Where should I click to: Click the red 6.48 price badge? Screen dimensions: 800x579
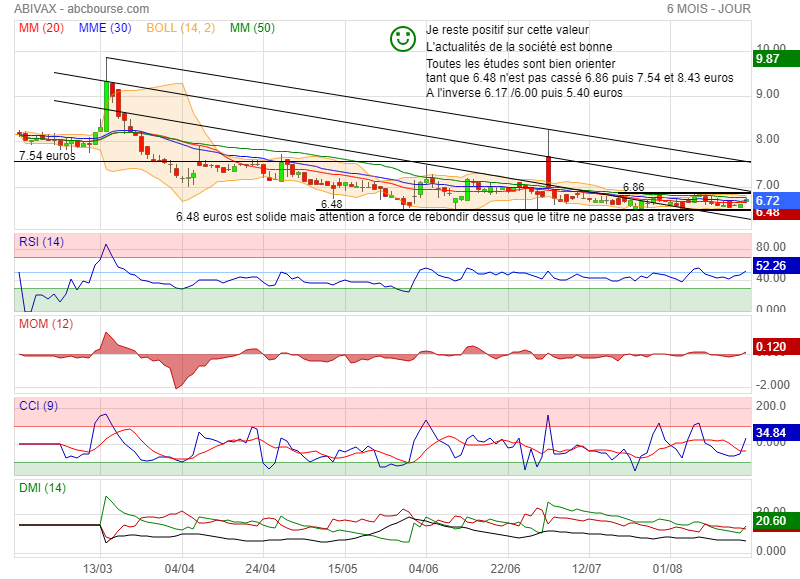(x=777, y=213)
